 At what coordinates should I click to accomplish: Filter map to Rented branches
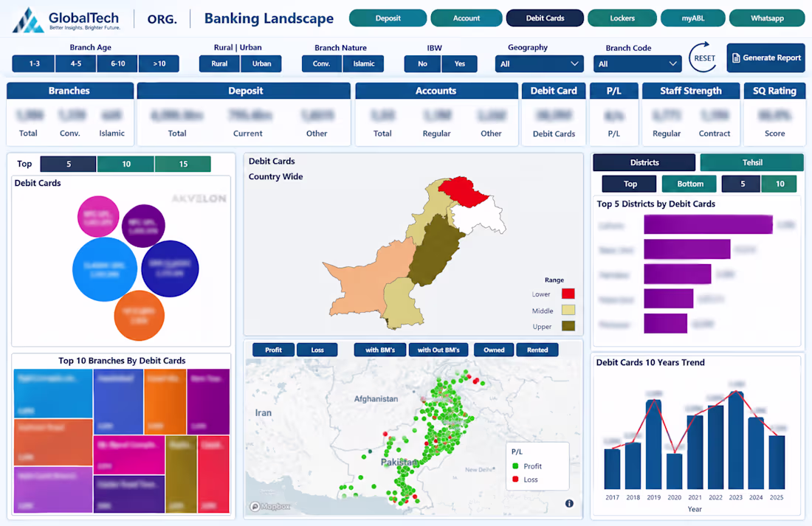click(x=537, y=350)
